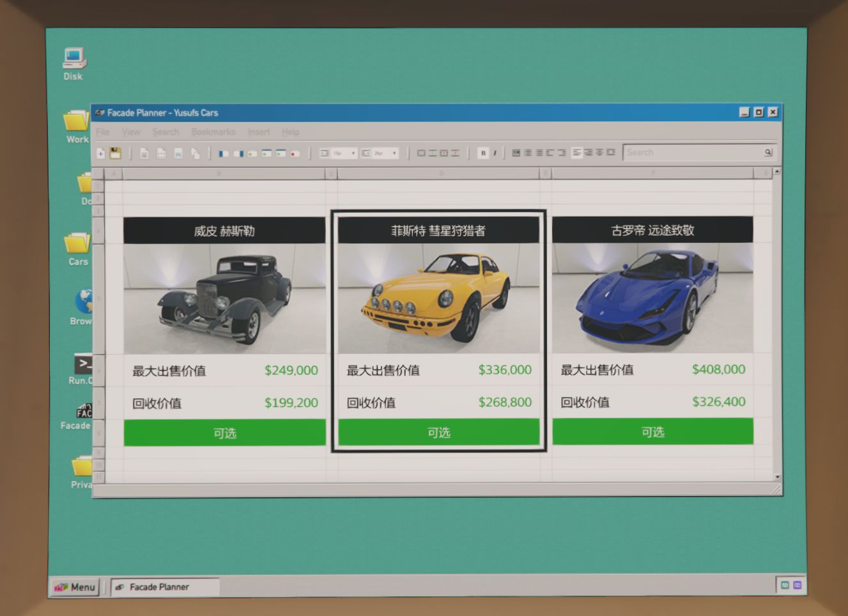This screenshot has width=848, height=616.
Task: Click the $249,000 max sale value
Action: [291, 370]
